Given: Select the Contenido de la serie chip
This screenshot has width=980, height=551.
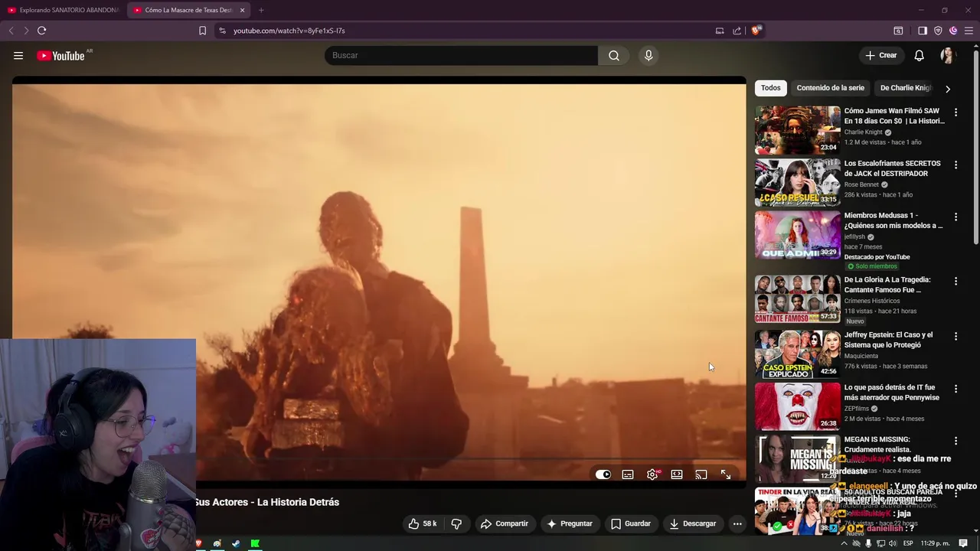Looking at the screenshot, I should click(x=830, y=88).
